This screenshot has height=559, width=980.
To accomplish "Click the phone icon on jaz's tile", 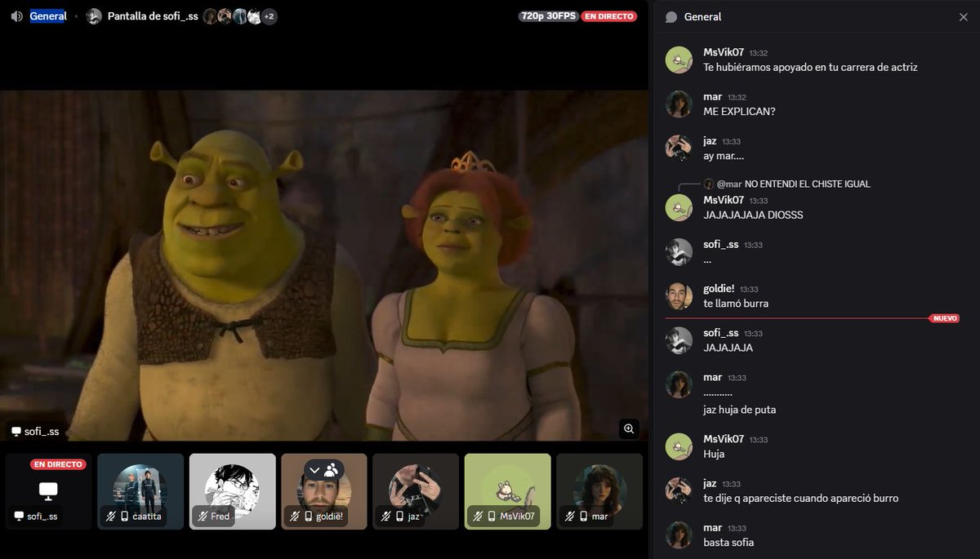I will click(x=400, y=517).
